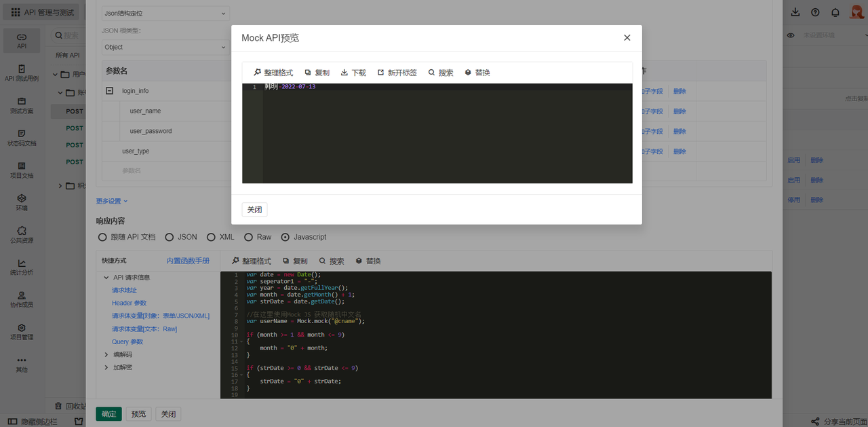Image resolution: width=868 pixels, height=427 pixels.
Task: Open the notifications bell
Action: coord(835,12)
